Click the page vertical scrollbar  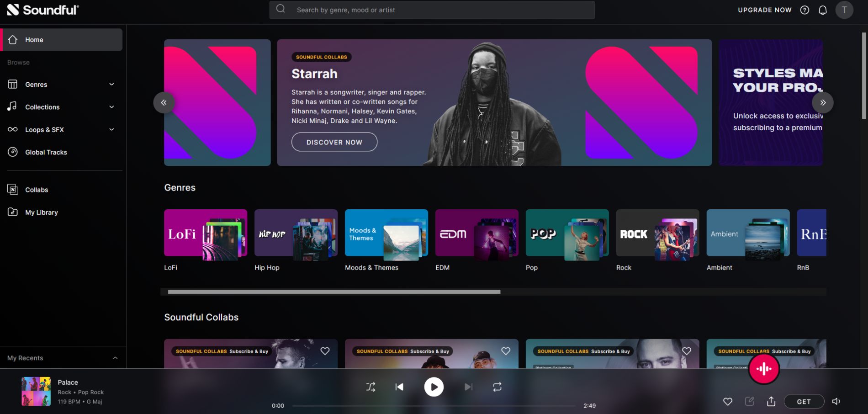pyautogui.click(x=864, y=75)
